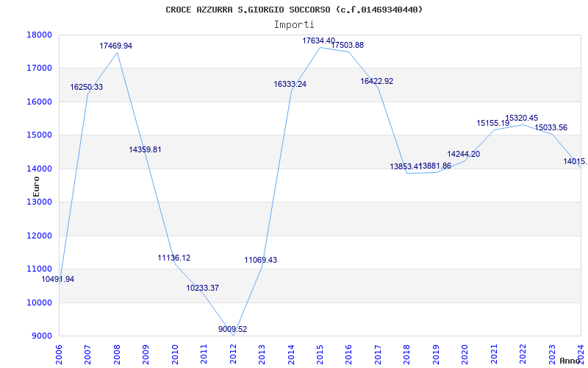This screenshot has height=368, width=588.
Task: Click the 2012 year label
Action: pos(233,354)
